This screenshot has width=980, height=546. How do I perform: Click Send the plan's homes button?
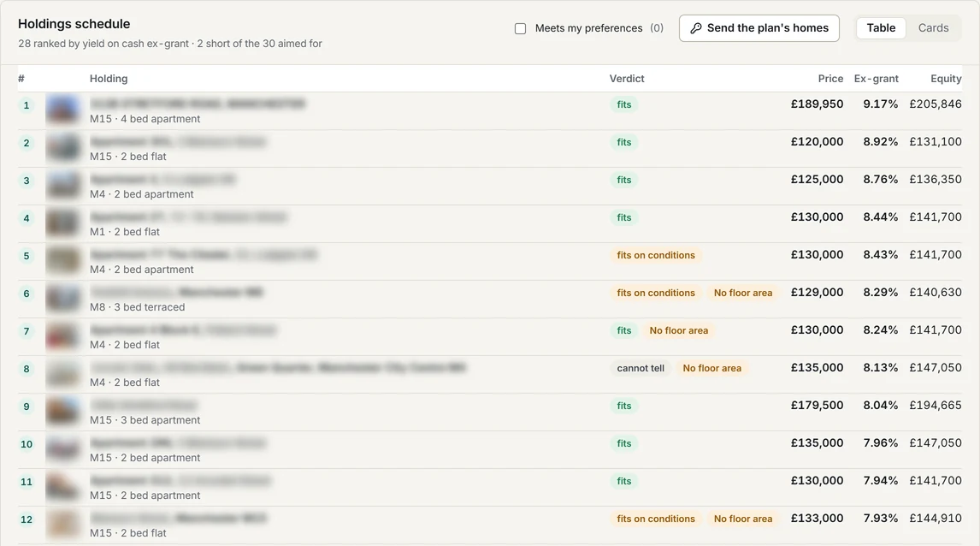(x=759, y=28)
